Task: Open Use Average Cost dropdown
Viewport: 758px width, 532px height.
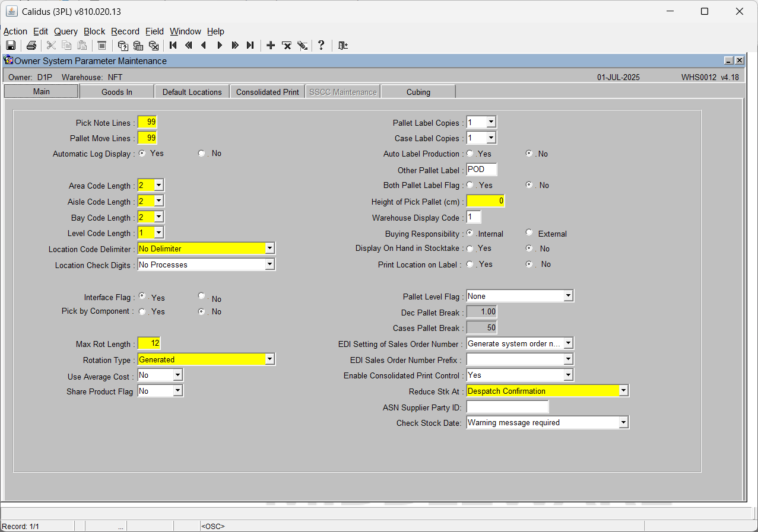Action: click(x=177, y=375)
